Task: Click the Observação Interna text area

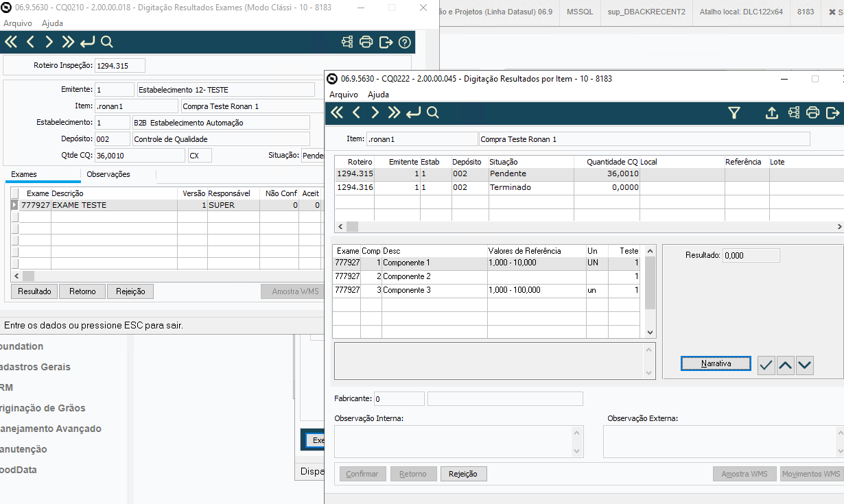Action: point(458,442)
